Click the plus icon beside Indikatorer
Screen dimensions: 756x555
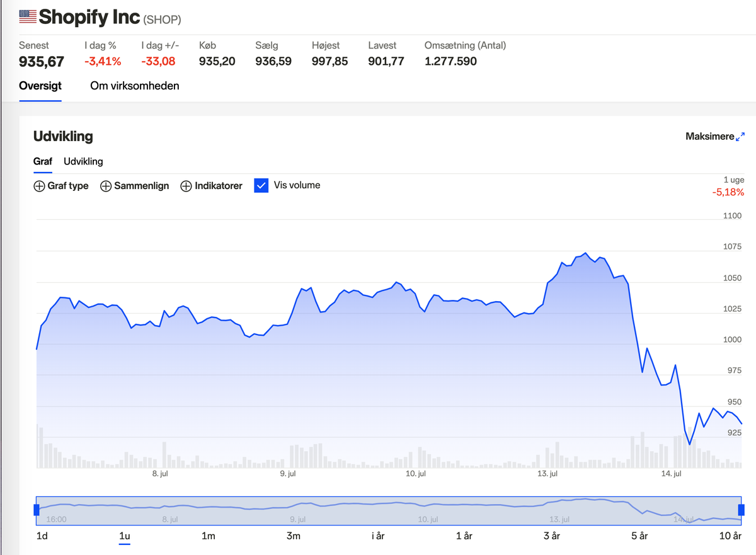pos(186,186)
